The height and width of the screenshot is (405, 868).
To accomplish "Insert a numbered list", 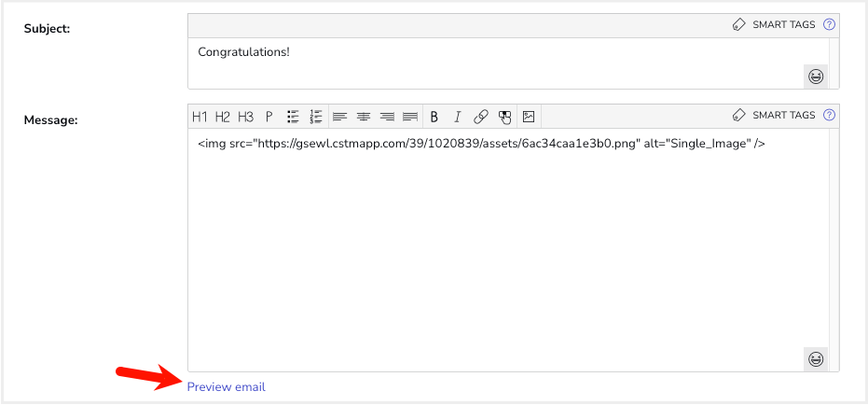I will point(316,117).
